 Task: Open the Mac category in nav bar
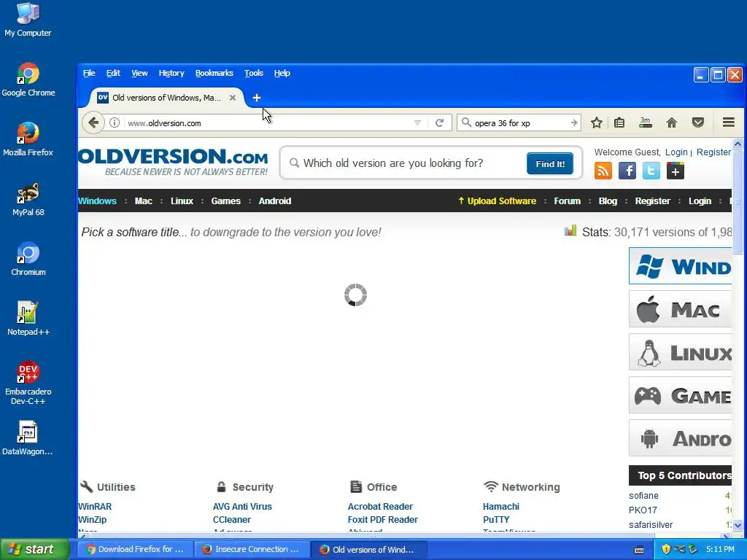[x=144, y=201]
